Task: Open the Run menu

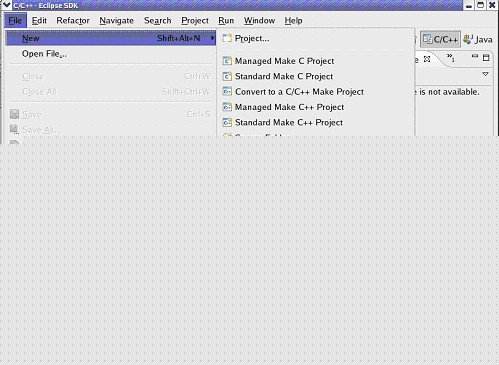Action: 226,21
